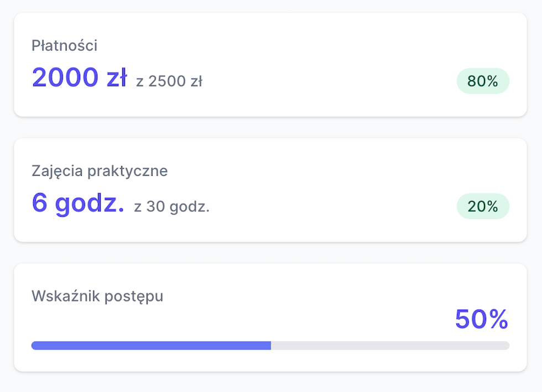Click the filled part of progress bar
Viewport: 542px width, 392px height.
tap(151, 346)
